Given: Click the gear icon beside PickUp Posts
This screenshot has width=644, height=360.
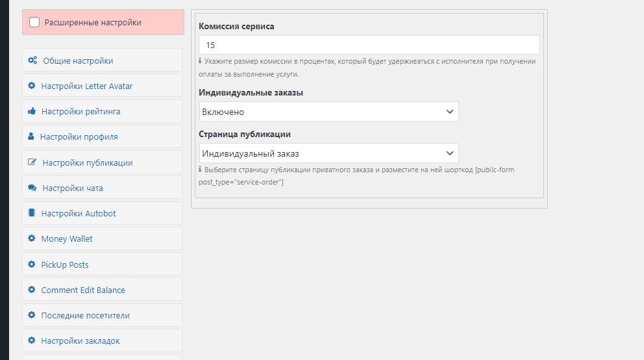Looking at the screenshot, I should 31,264.
